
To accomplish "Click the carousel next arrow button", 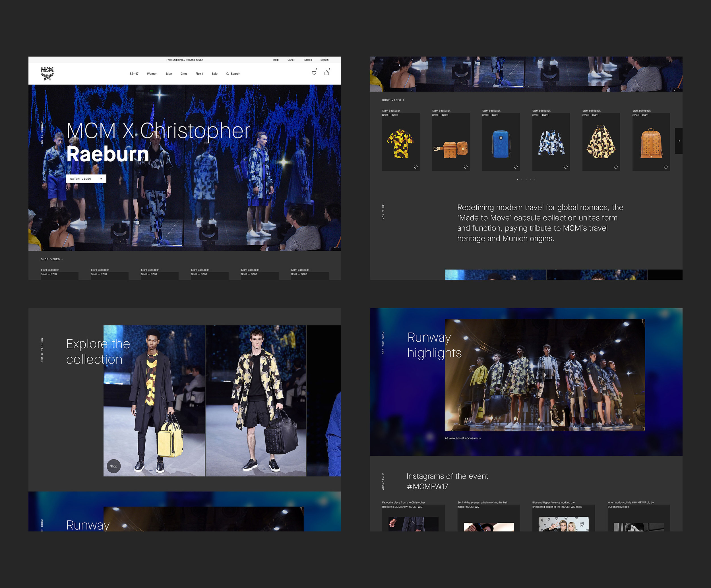I will tap(679, 141).
